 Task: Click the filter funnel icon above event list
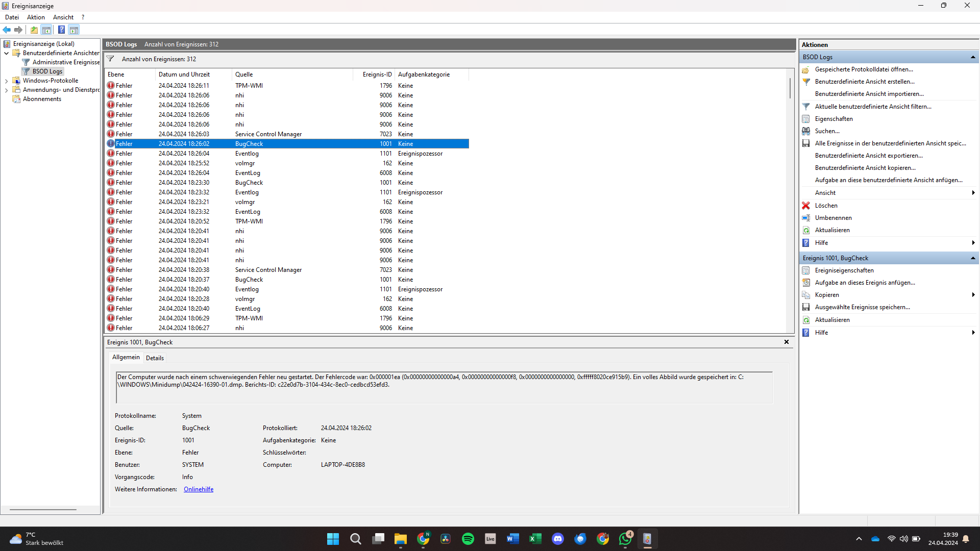pyautogui.click(x=110, y=59)
